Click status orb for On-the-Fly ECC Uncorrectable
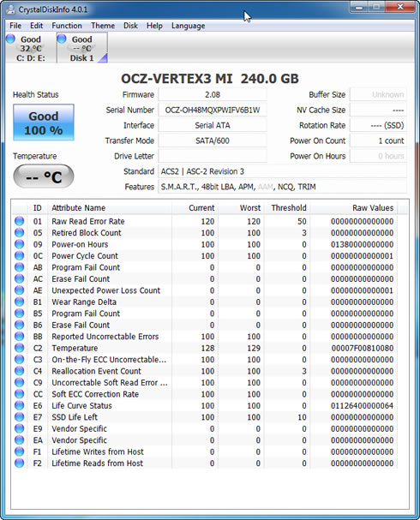420x520 pixels. (20, 360)
